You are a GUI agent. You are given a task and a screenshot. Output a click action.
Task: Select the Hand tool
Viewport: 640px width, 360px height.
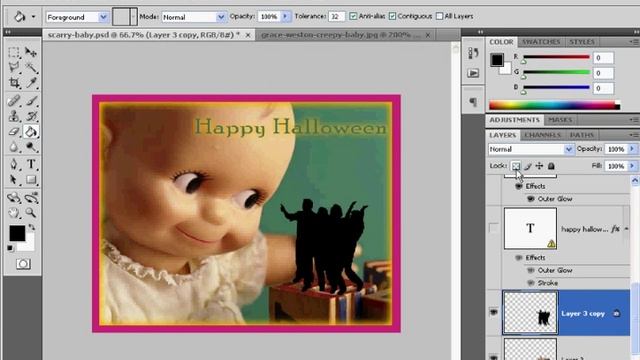coord(14,213)
